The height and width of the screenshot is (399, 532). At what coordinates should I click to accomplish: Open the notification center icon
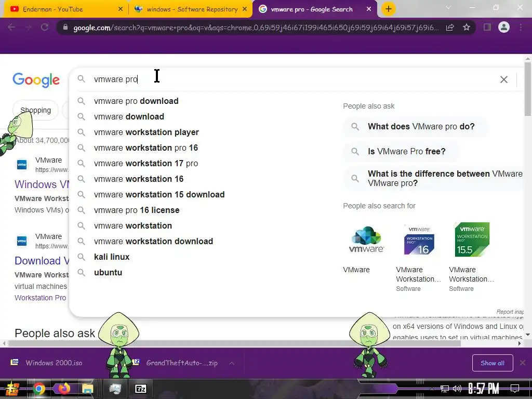(515, 389)
